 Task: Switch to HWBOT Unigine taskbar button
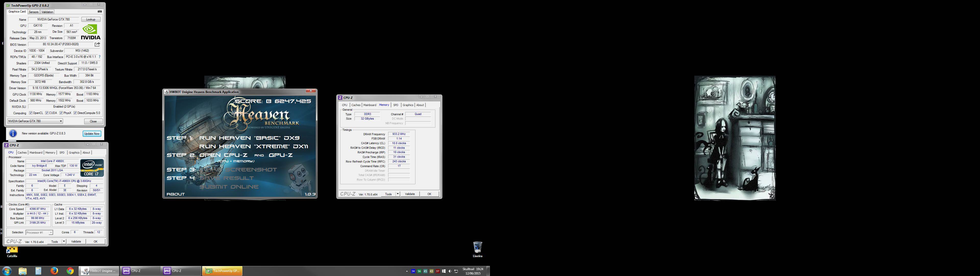pos(99,271)
